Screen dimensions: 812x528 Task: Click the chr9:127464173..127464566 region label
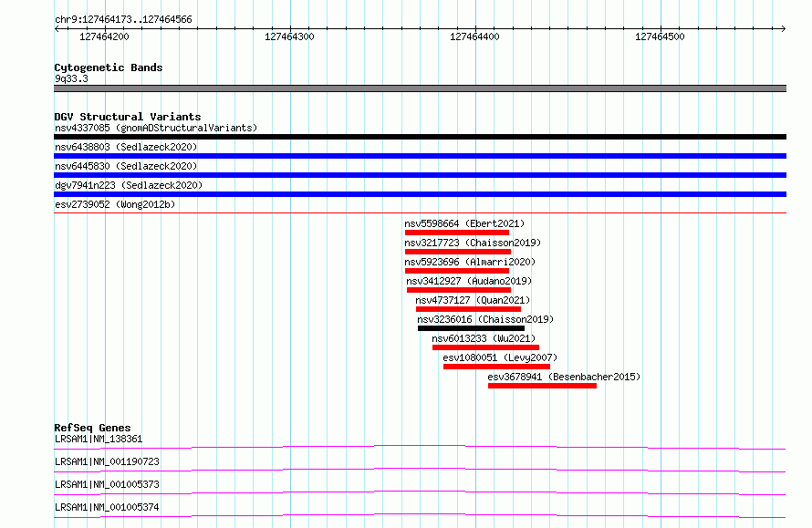[123, 19]
